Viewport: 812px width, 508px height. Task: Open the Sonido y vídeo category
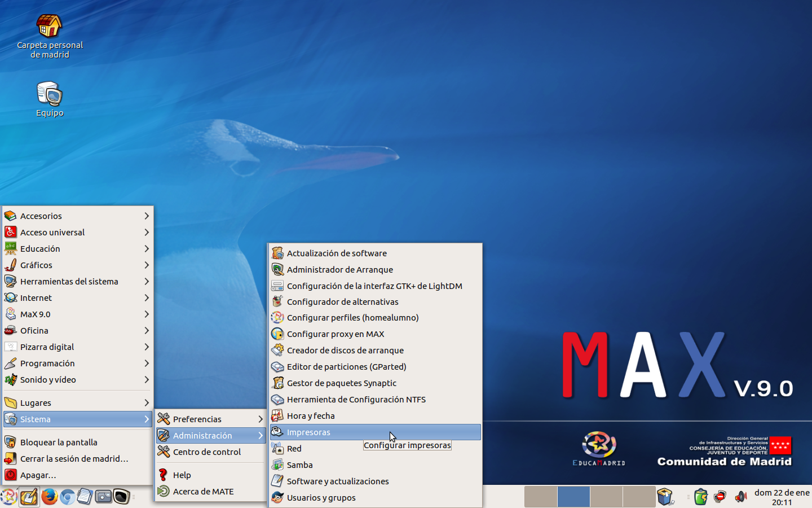coord(77,380)
